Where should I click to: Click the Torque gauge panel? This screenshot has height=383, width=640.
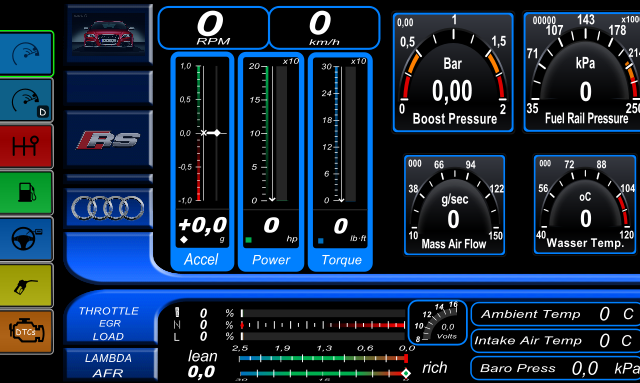[x=340, y=162]
